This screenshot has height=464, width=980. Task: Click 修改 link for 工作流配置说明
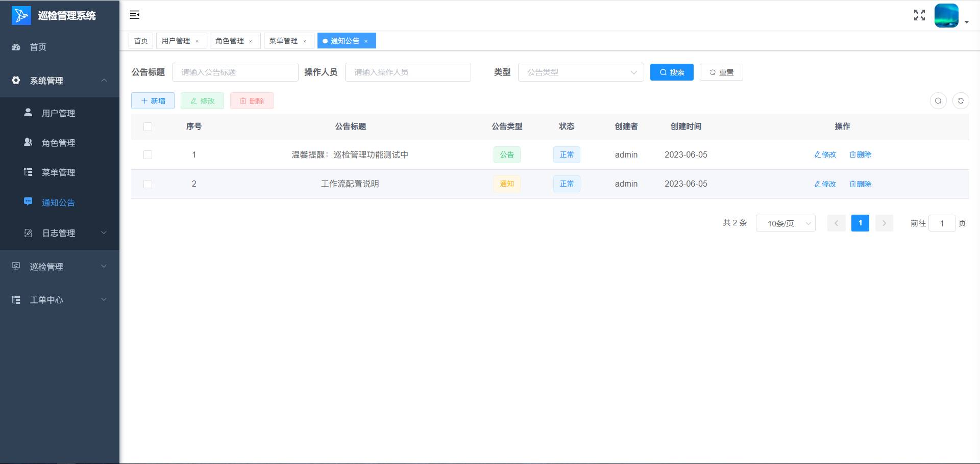click(x=825, y=184)
